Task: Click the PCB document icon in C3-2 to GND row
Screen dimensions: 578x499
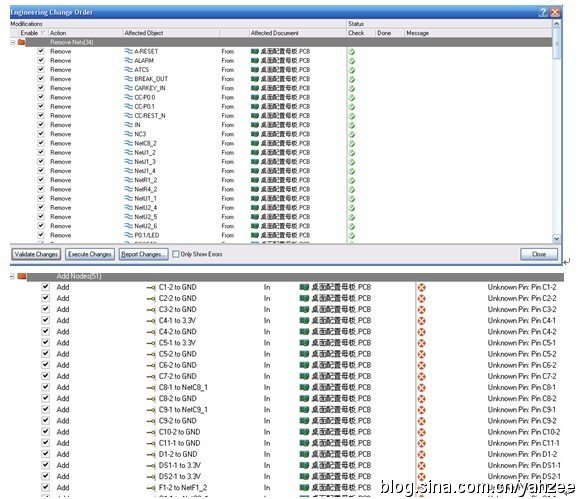Action: [x=304, y=309]
